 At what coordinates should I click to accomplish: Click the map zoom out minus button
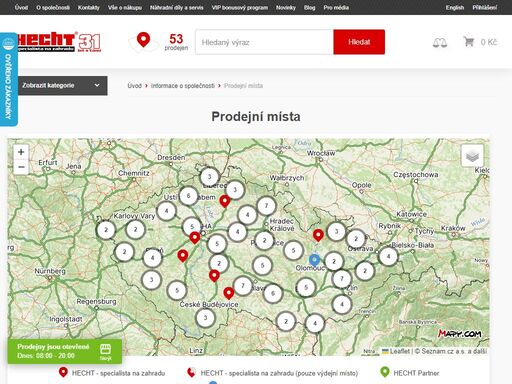21,167
